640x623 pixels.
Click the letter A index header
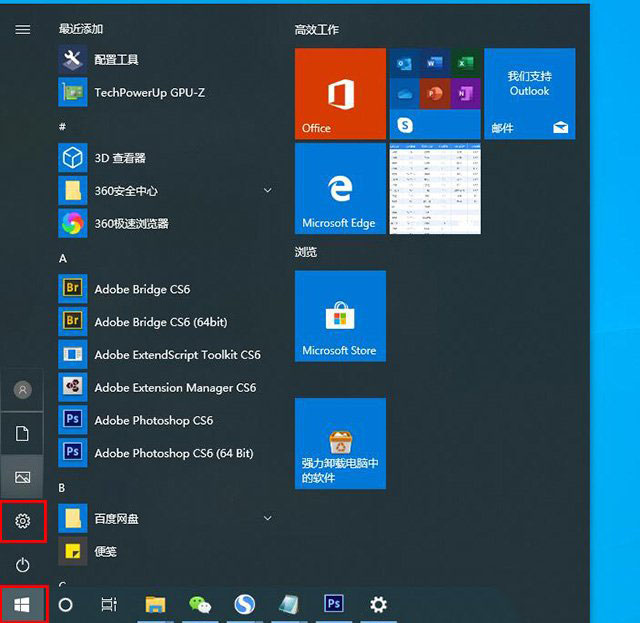tap(63, 258)
